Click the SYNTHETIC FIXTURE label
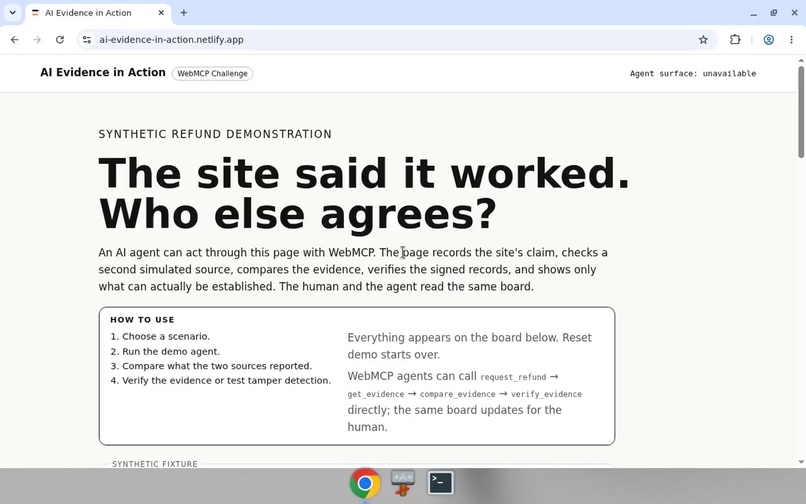 pyautogui.click(x=155, y=464)
